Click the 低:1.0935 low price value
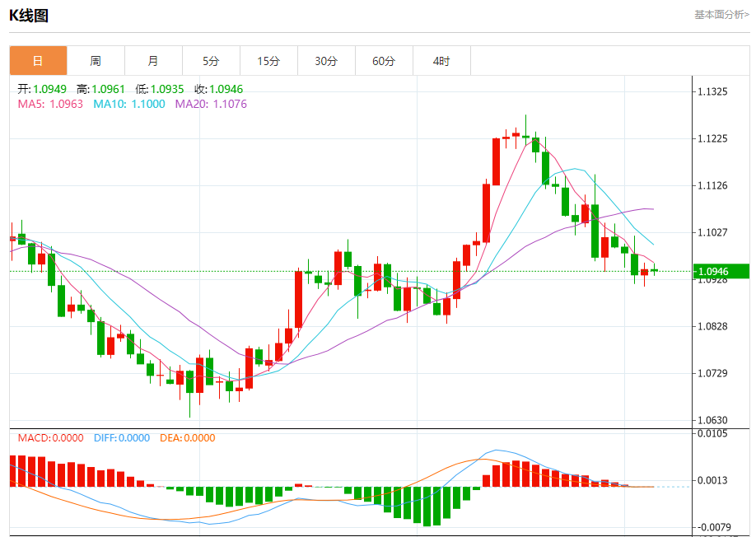Screen dimensions: 756x537 click(160, 89)
